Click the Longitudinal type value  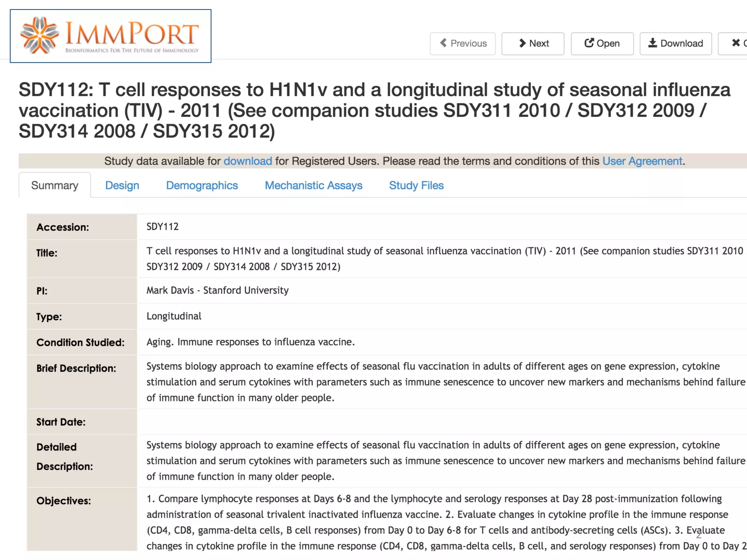tap(174, 316)
